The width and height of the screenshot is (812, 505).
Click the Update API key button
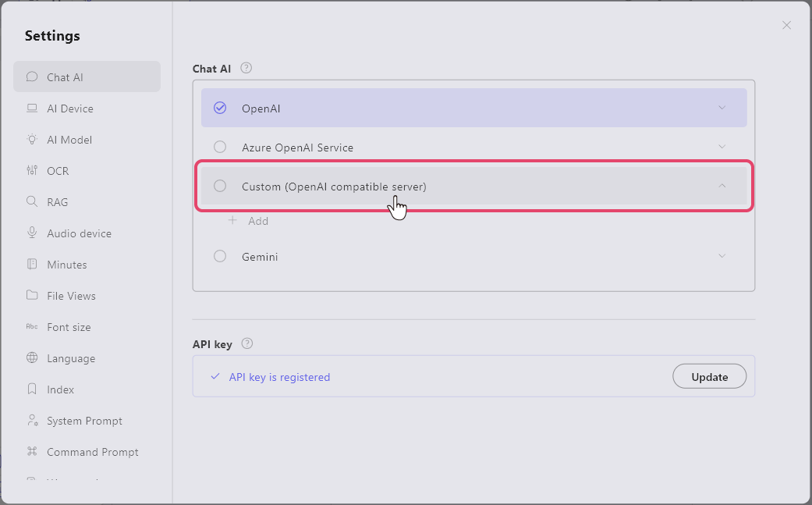pos(709,377)
